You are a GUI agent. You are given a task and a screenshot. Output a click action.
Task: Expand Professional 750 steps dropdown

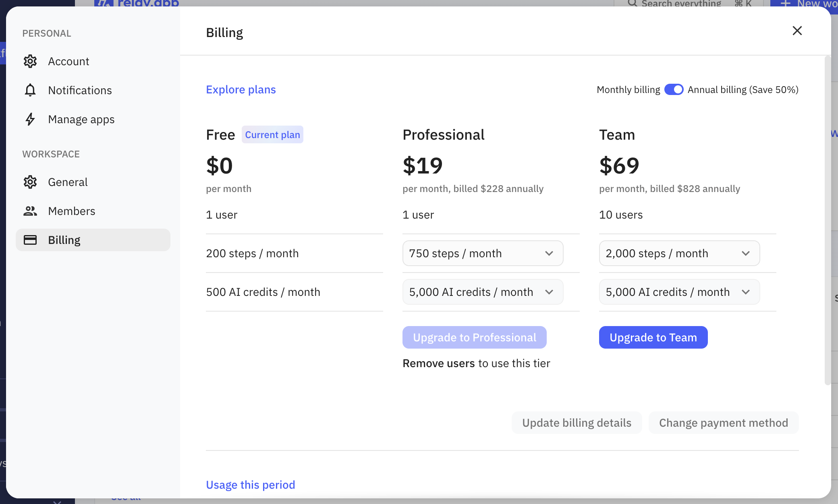483,253
